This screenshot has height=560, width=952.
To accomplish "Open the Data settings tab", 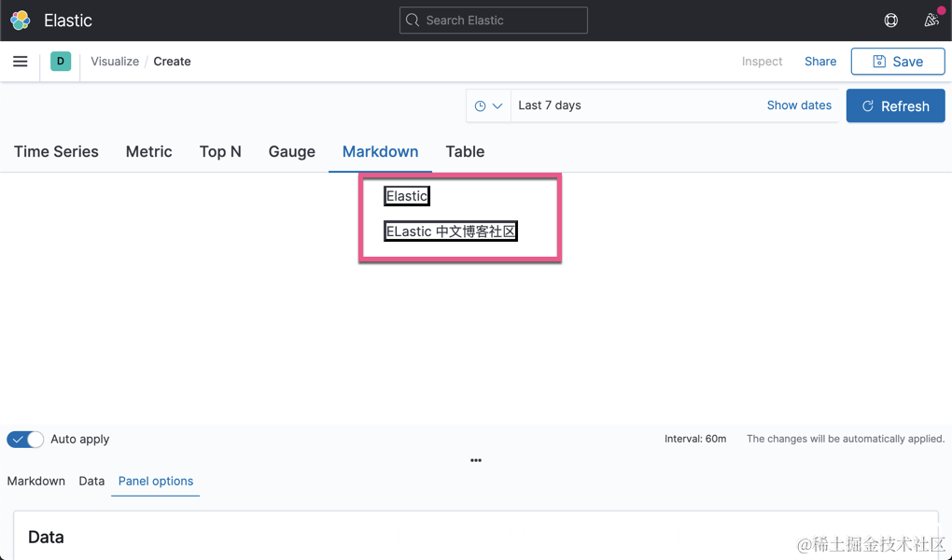I will 91,481.
